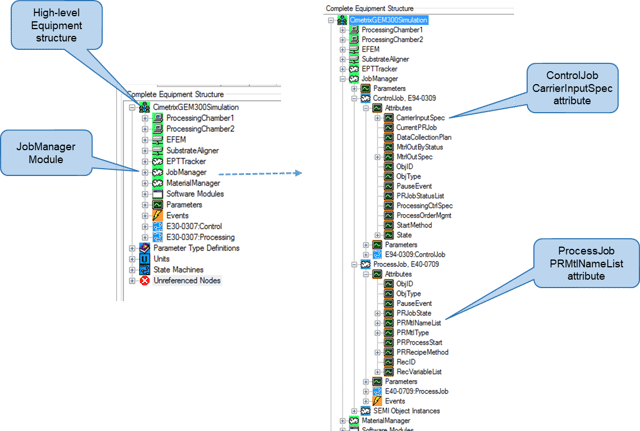Viewport: 640px width, 431px height.
Task: Select Software Modules label in left tree
Action: [195, 194]
